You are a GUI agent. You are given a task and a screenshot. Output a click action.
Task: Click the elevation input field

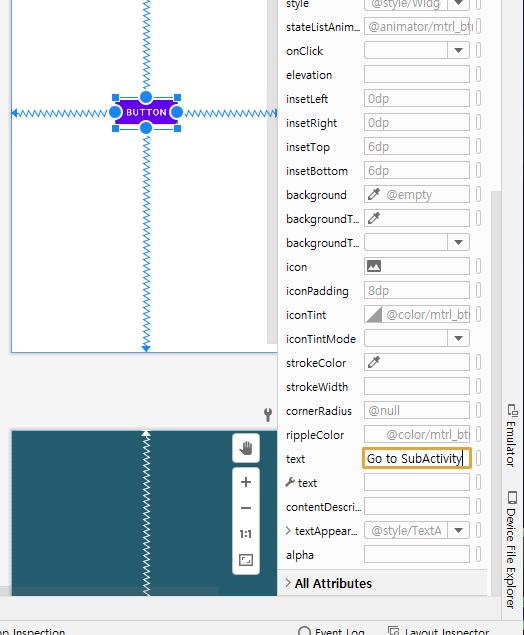(417, 75)
